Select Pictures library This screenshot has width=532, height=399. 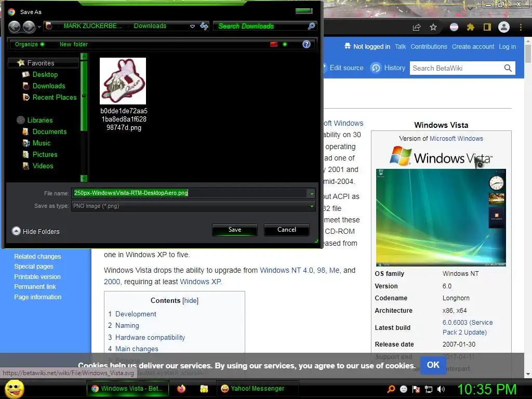(45, 154)
